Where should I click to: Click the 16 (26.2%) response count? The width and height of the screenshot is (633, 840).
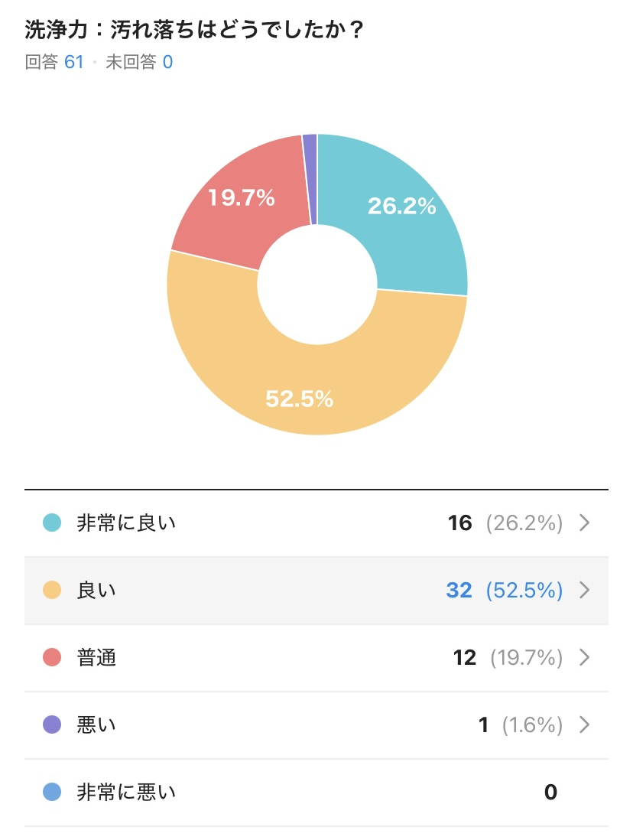click(505, 523)
